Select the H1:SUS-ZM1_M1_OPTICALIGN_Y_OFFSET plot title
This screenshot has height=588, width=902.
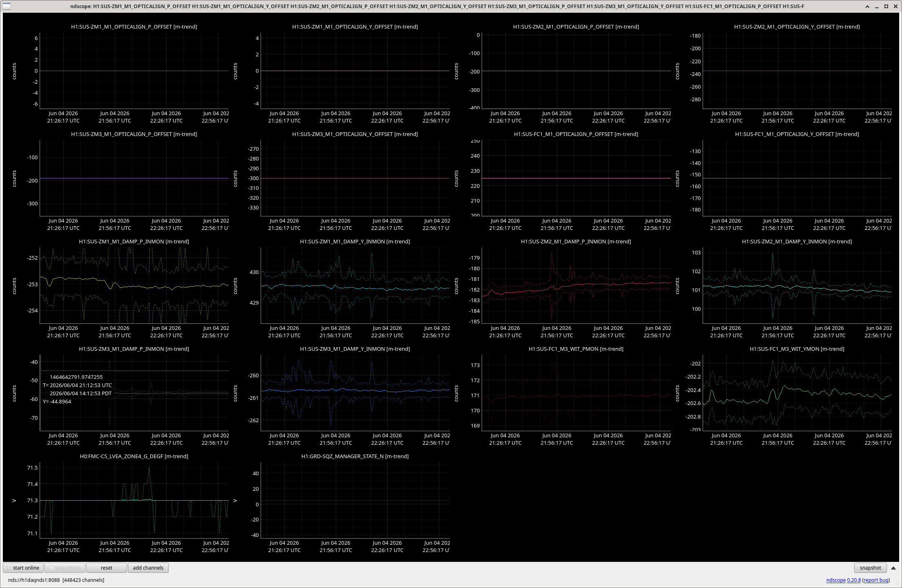click(x=355, y=27)
